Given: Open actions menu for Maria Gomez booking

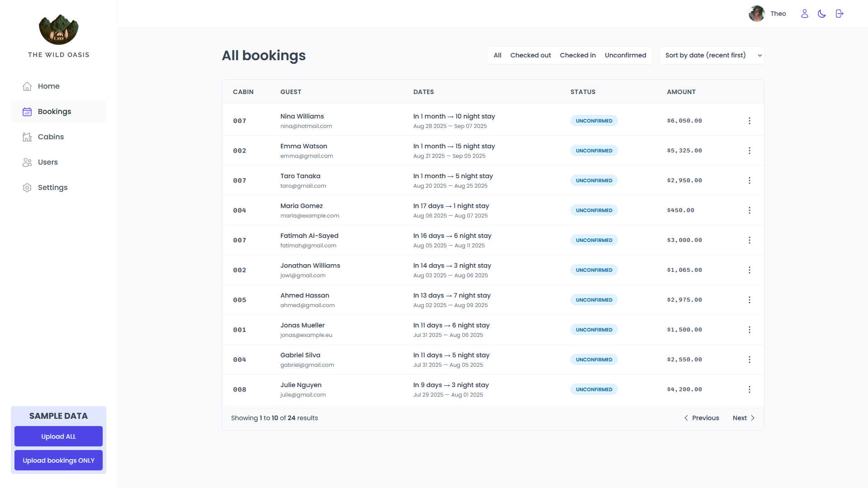Looking at the screenshot, I should click(749, 210).
